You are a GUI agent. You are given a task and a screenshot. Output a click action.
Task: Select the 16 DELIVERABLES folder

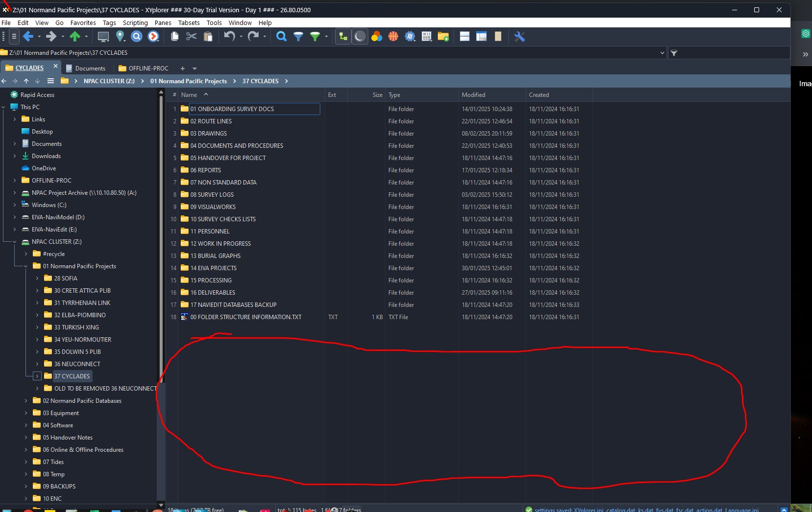point(213,293)
